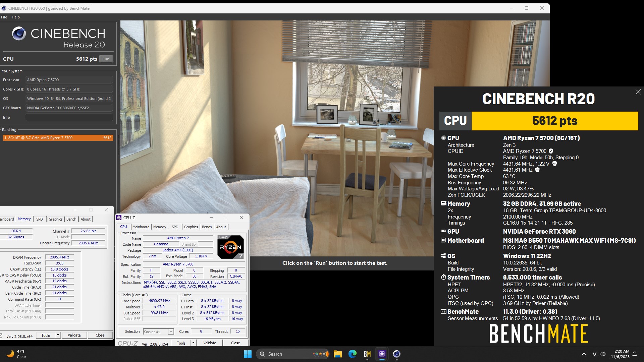Click the Info input field in Your System
Screen dimensions: 644x362
click(69, 117)
